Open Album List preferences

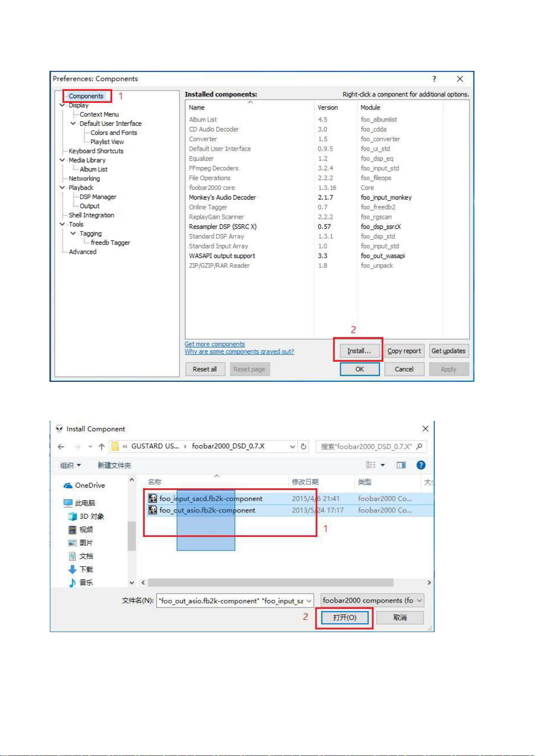93,169
